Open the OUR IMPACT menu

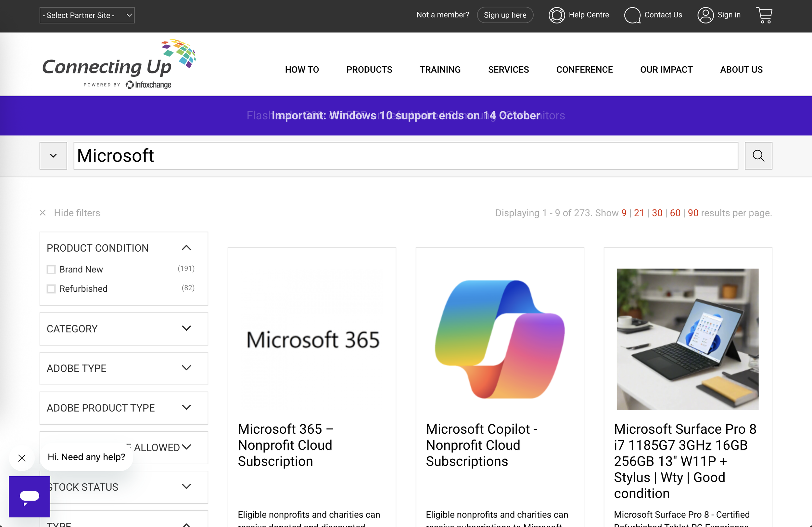(x=666, y=70)
